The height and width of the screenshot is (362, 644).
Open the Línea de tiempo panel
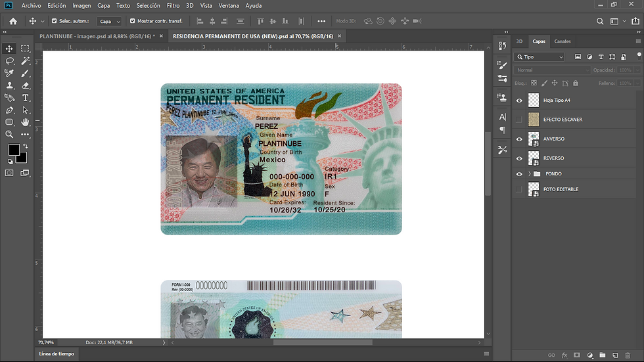click(57, 354)
